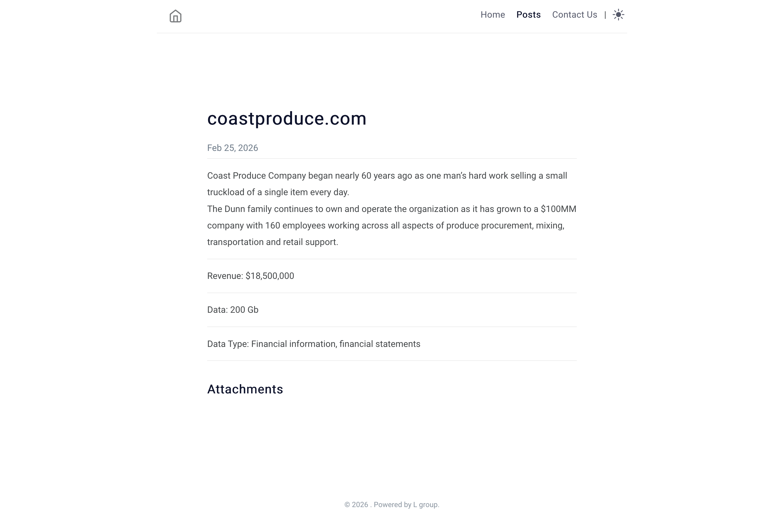Click the paragraph starting 'Coast Produce Company began'

(387, 184)
